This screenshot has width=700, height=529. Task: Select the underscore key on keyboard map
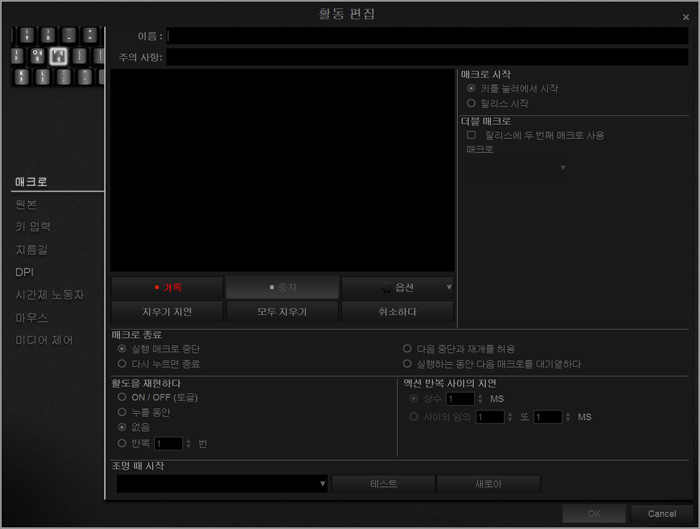pos(69,35)
